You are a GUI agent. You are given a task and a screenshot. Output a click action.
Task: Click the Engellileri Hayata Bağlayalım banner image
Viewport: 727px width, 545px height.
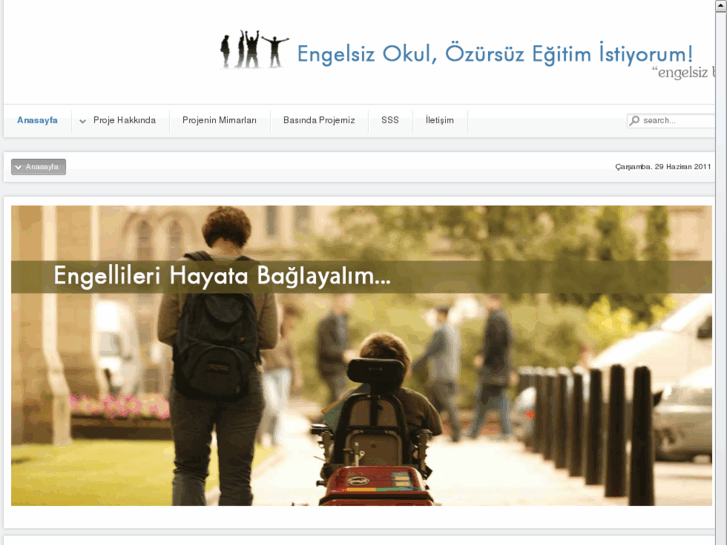(361, 355)
